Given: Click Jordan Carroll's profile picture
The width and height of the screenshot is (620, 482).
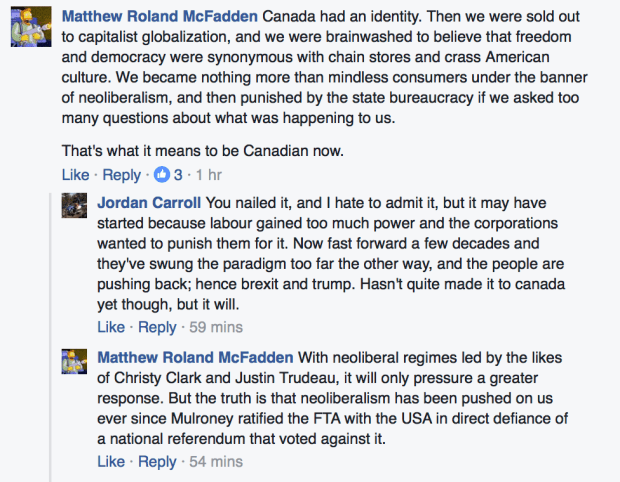Looking at the screenshot, I should (x=73, y=206).
